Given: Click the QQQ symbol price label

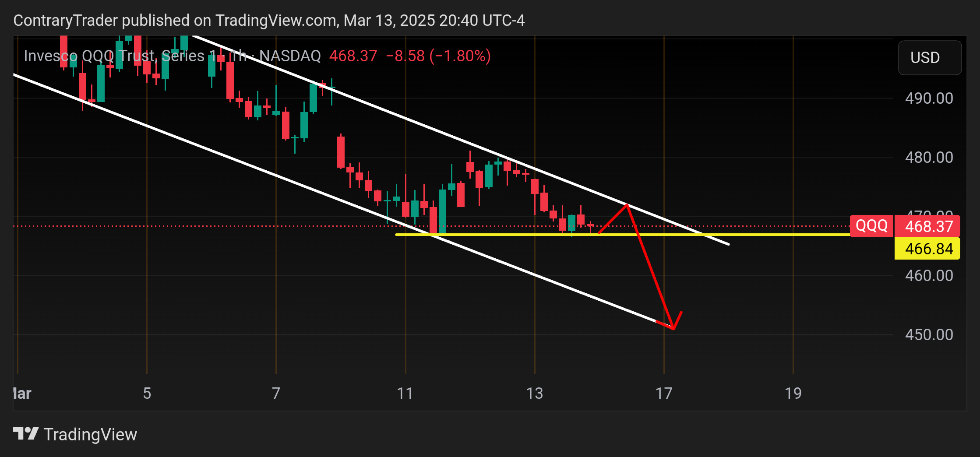Looking at the screenshot, I should [x=871, y=226].
